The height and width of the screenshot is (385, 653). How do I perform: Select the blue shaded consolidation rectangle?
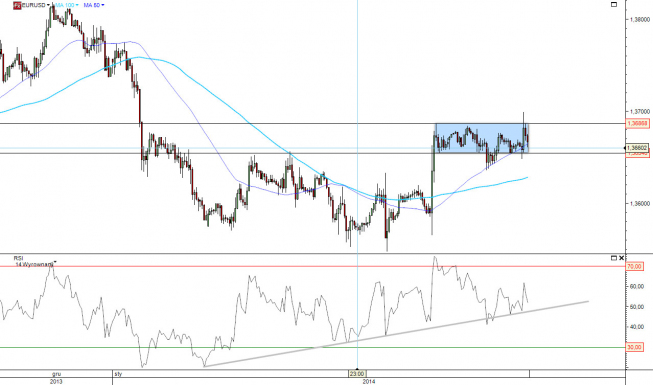pos(482,138)
